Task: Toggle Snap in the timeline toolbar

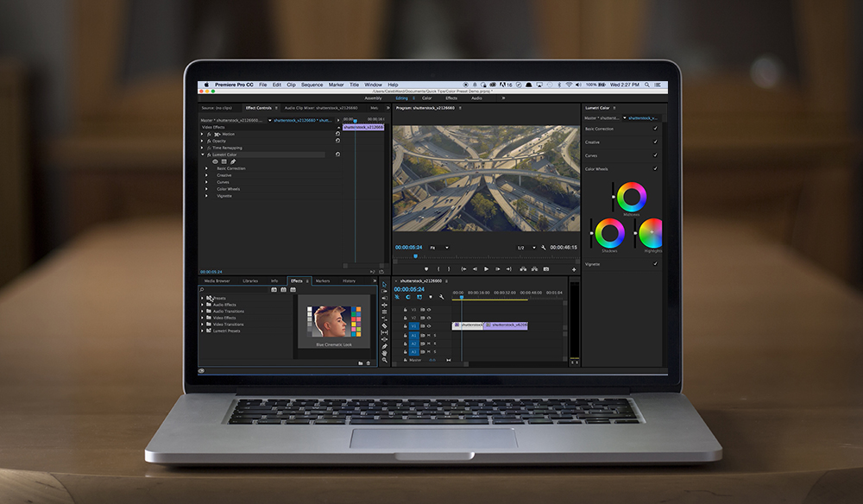Action: click(396, 298)
